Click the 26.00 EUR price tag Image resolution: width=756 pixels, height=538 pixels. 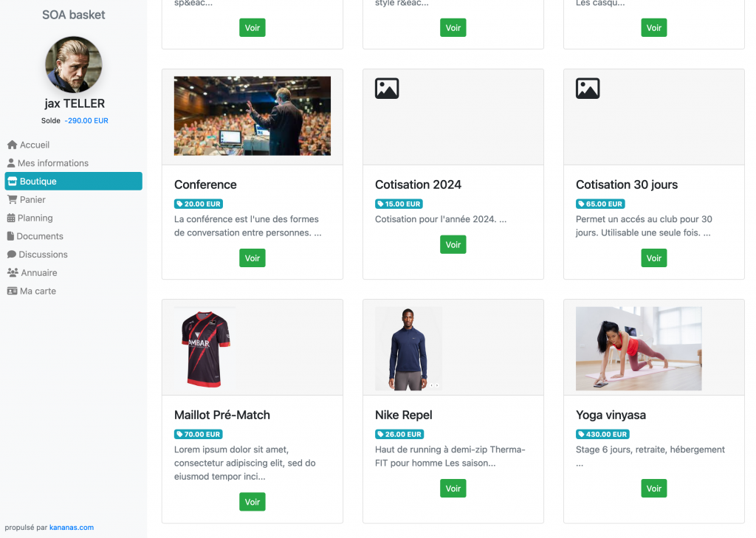tap(399, 435)
